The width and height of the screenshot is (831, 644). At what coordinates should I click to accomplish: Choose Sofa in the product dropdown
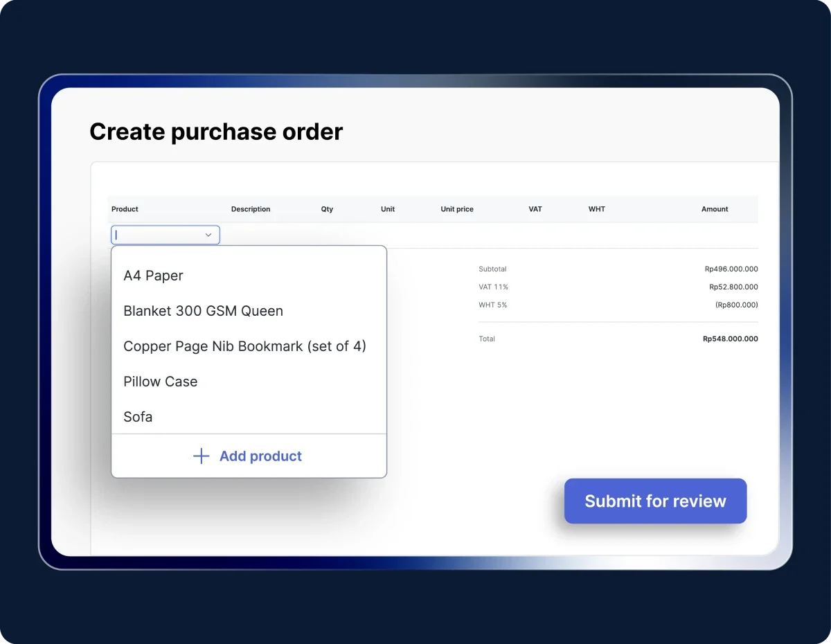(138, 417)
